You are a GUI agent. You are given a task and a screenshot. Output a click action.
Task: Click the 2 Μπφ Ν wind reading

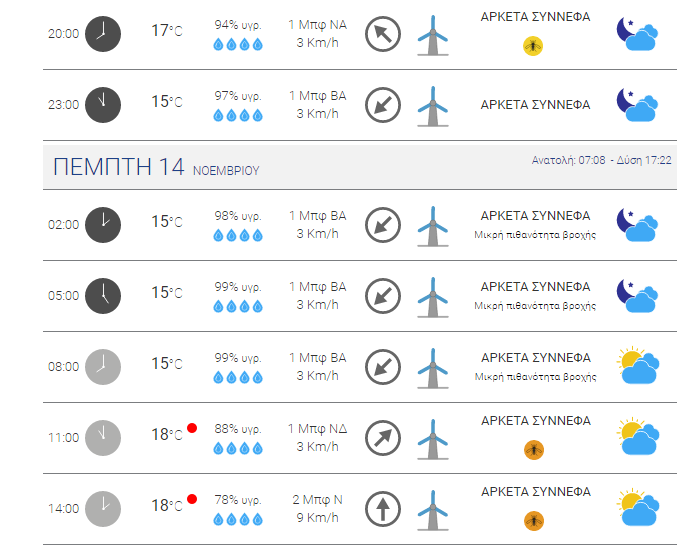(x=317, y=500)
